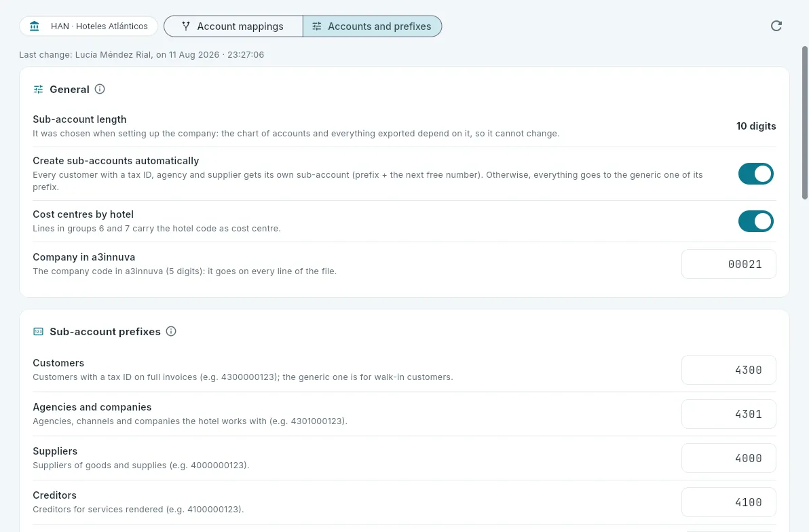The image size is (809, 532).
Task: Click the Suppliers prefix field 4000
Action: (728, 458)
